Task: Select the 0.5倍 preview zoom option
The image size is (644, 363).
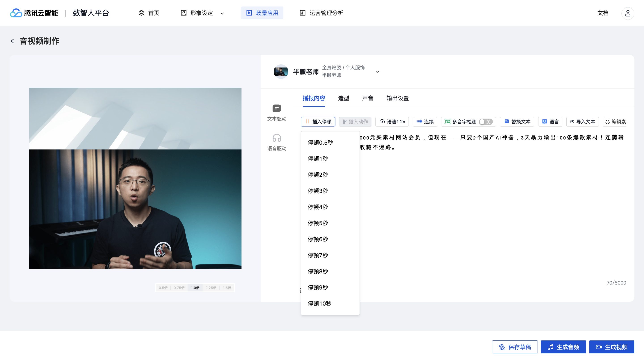Action: coord(163,288)
